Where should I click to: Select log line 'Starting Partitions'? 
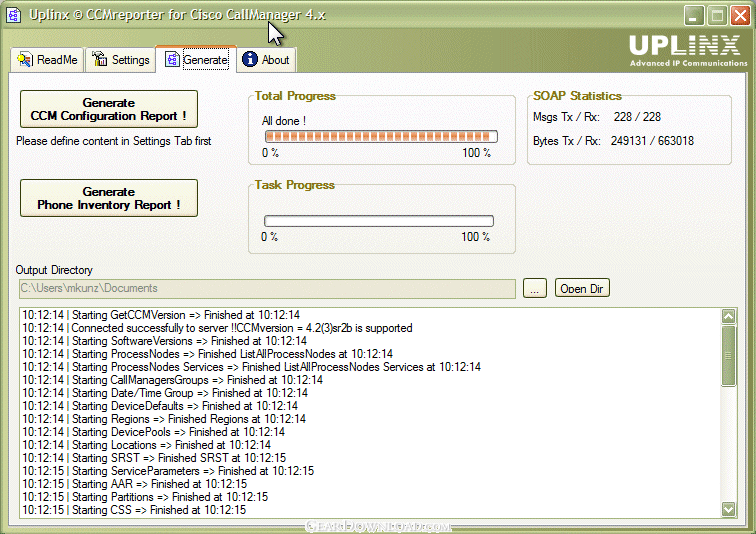pyautogui.click(x=145, y=497)
